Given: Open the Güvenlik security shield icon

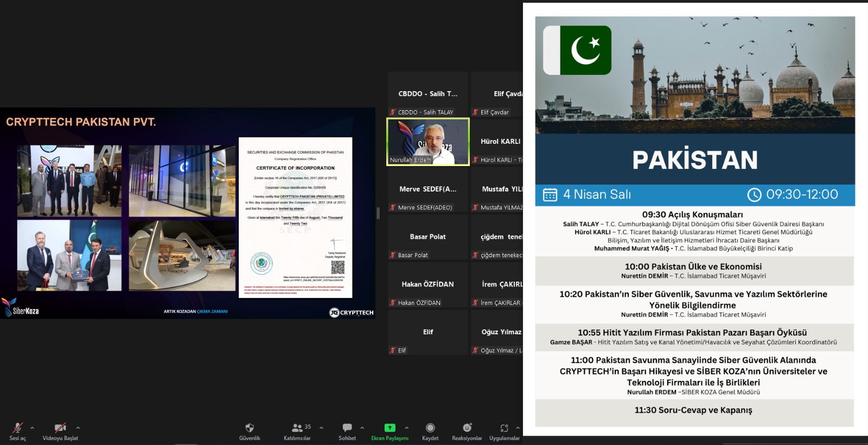Looking at the screenshot, I should 250,428.
